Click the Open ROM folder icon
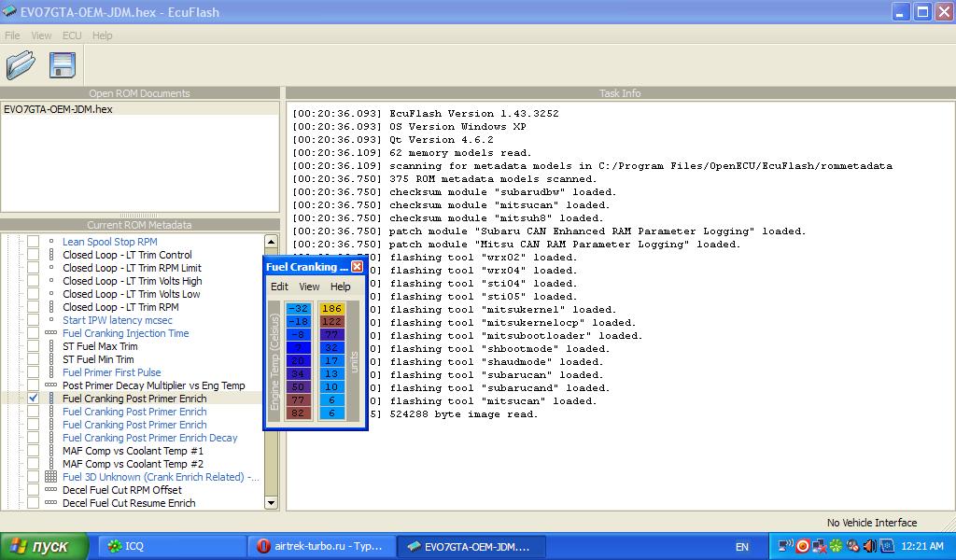 [x=20, y=64]
